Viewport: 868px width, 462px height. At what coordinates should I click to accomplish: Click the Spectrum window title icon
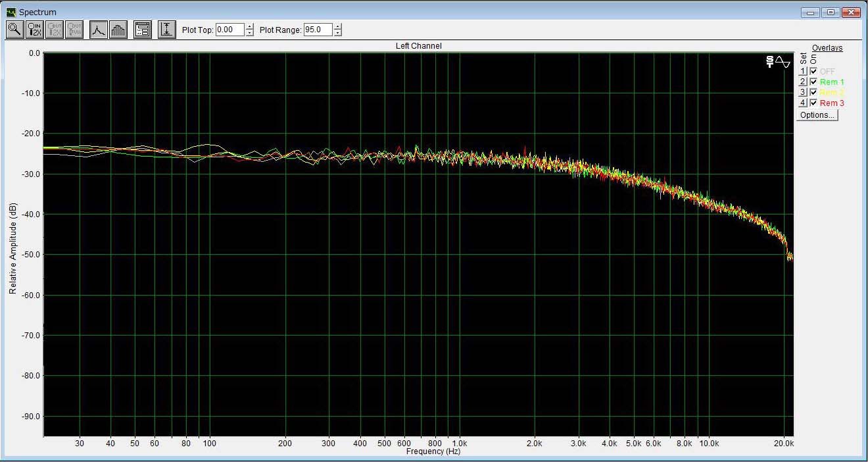(11, 12)
